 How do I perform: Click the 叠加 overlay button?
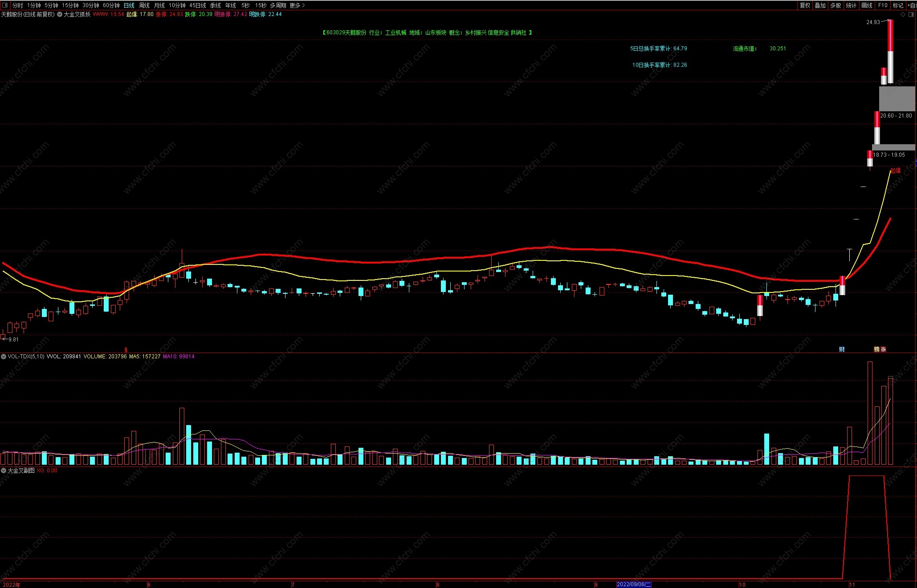[820, 5]
